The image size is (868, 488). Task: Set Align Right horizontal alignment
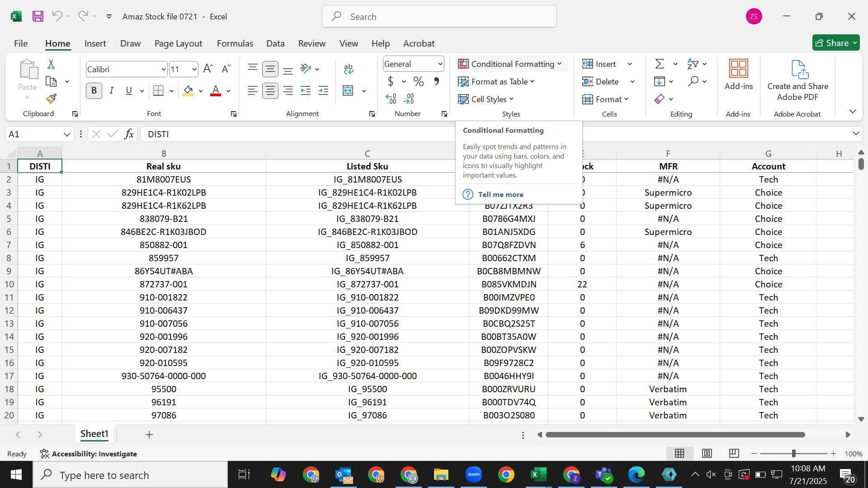[288, 91]
